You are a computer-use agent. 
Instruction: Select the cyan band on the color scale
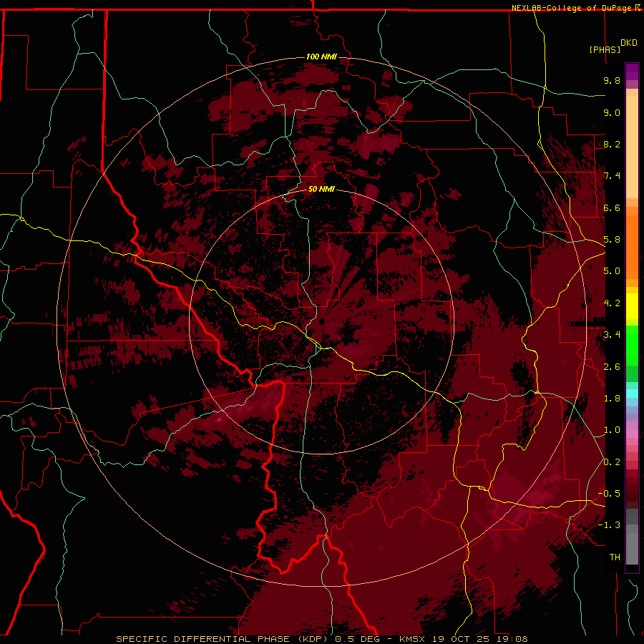[x=632, y=394]
